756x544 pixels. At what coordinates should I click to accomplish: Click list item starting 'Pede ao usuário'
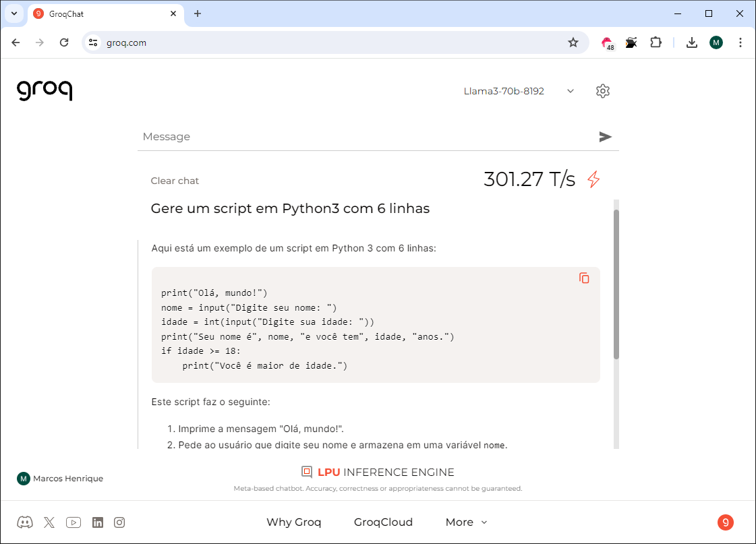pyautogui.click(x=343, y=445)
